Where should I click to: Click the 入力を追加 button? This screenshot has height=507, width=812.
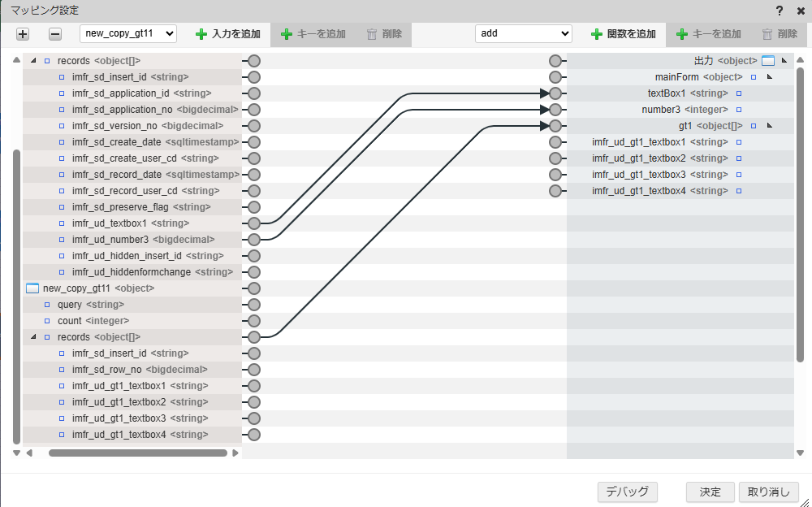point(228,34)
